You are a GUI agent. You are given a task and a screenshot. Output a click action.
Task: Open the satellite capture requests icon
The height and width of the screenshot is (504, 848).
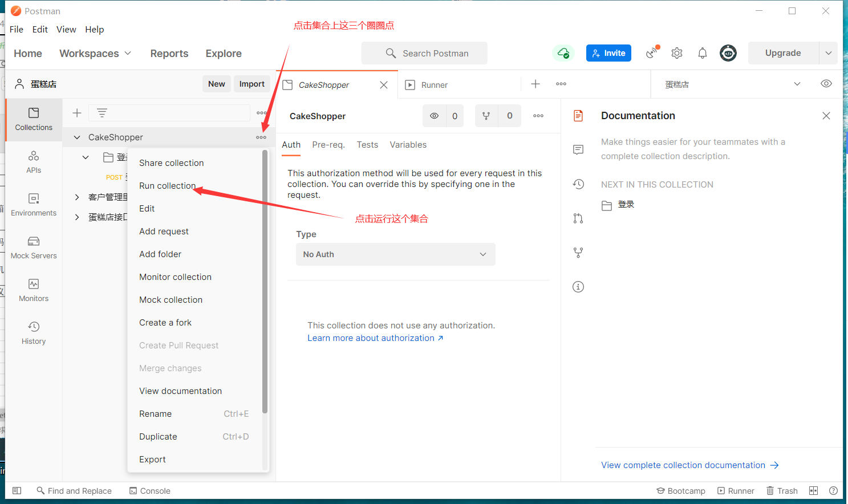point(652,52)
